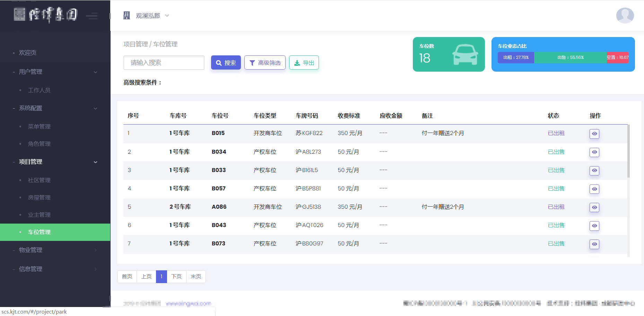Click the 项目管理 breadcrumb text
Screen dimensions: 644x316
(x=136, y=44)
